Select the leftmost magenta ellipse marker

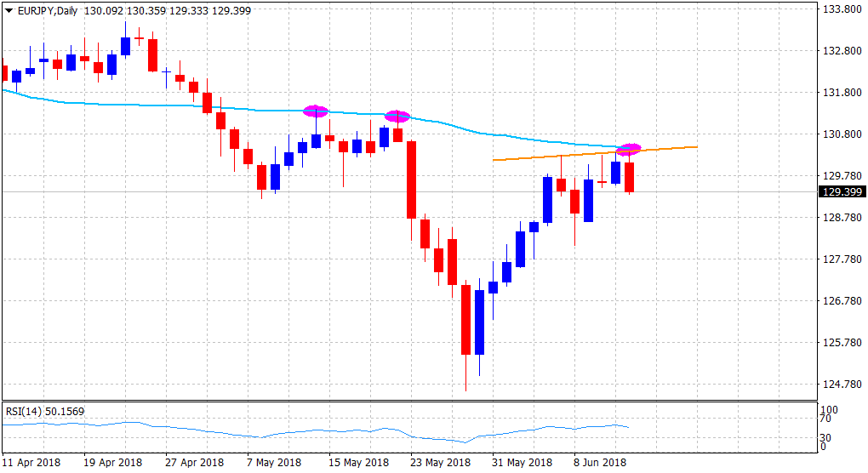(x=316, y=111)
